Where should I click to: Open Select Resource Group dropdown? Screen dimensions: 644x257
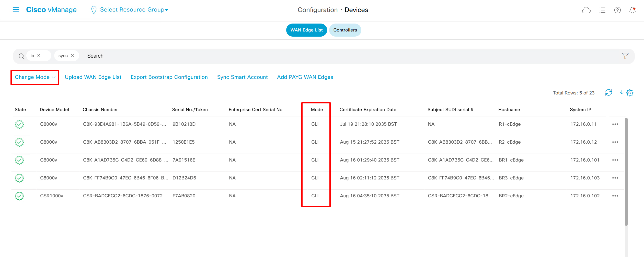pyautogui.click(x=134, y=10)
